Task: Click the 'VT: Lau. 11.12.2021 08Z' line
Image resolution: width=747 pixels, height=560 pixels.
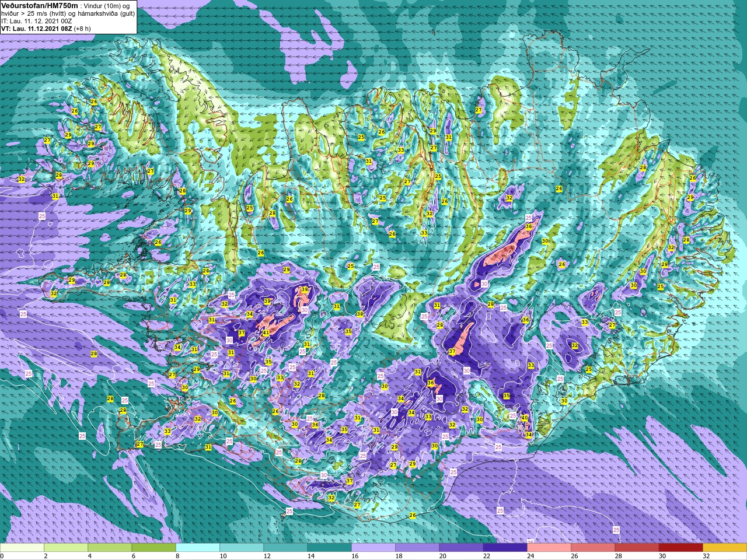Action: [x=36, y=28]
